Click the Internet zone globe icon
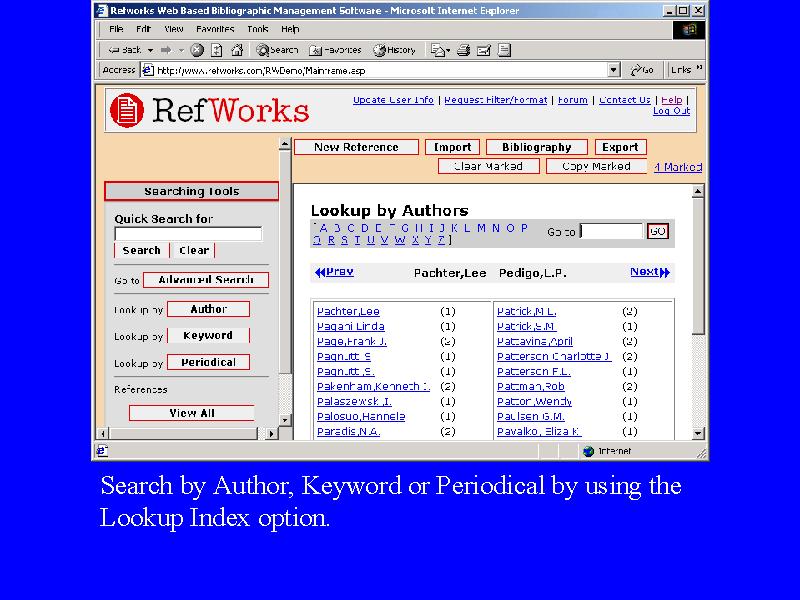This screenshot has height=600, width=800. 588,451
